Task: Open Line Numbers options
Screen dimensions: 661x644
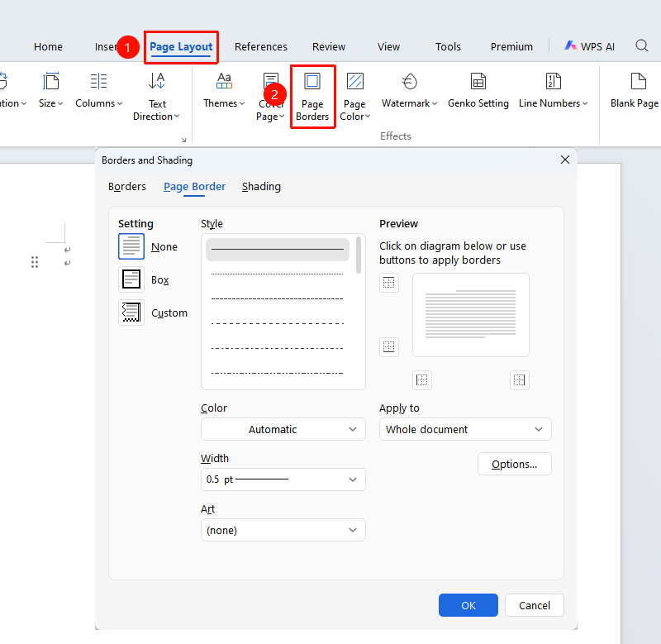Action: tap(553, 91)
